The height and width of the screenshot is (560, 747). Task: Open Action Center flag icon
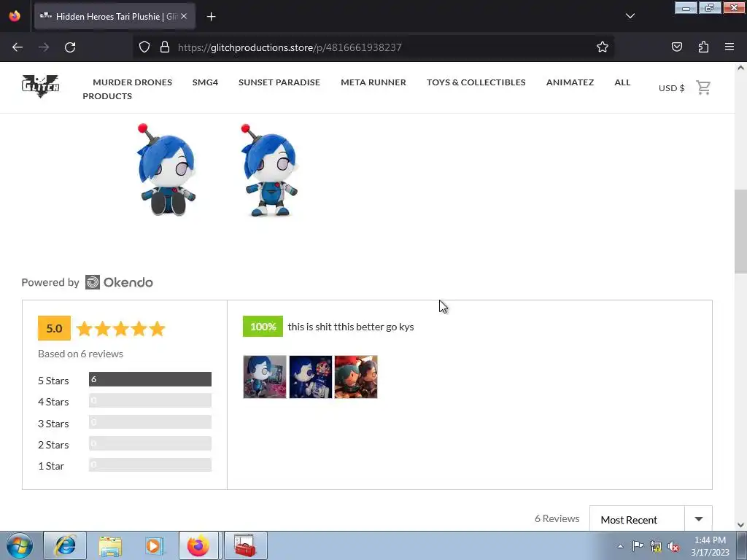(638, 546)
